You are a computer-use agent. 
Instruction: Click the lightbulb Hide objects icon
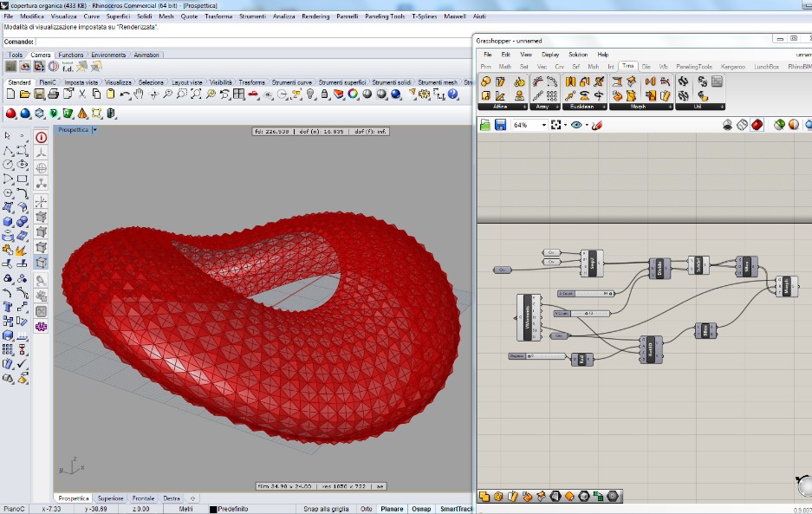pyautogui.click(x=310, y=94)
